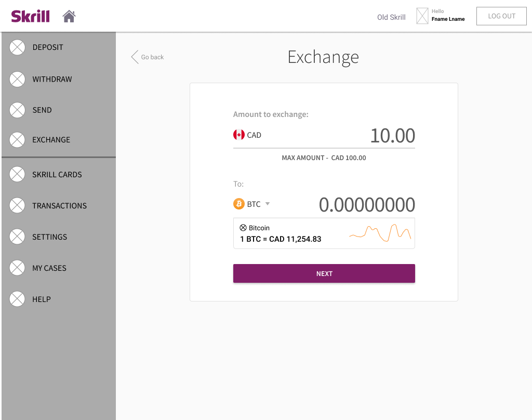532x420 pixels.
Task: Click the user avatar placeholder
Action: [x=422, y=16]
